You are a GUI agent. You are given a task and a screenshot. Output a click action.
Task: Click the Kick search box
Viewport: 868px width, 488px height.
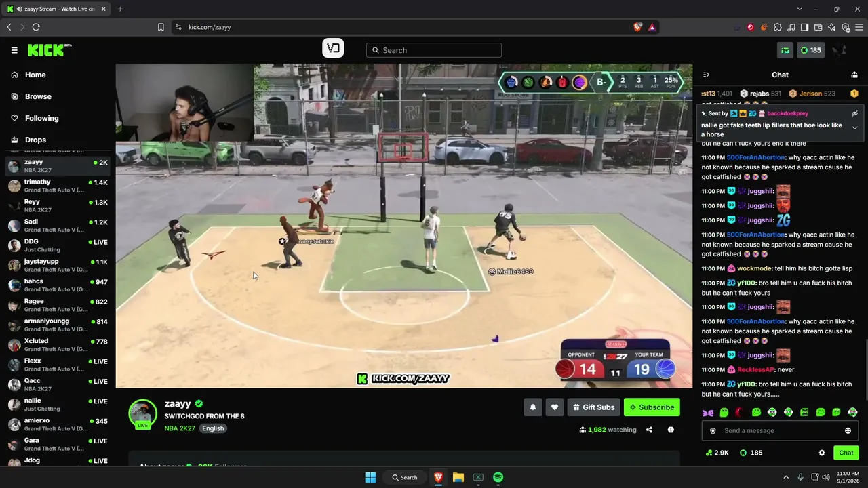(x=434, y=50)
